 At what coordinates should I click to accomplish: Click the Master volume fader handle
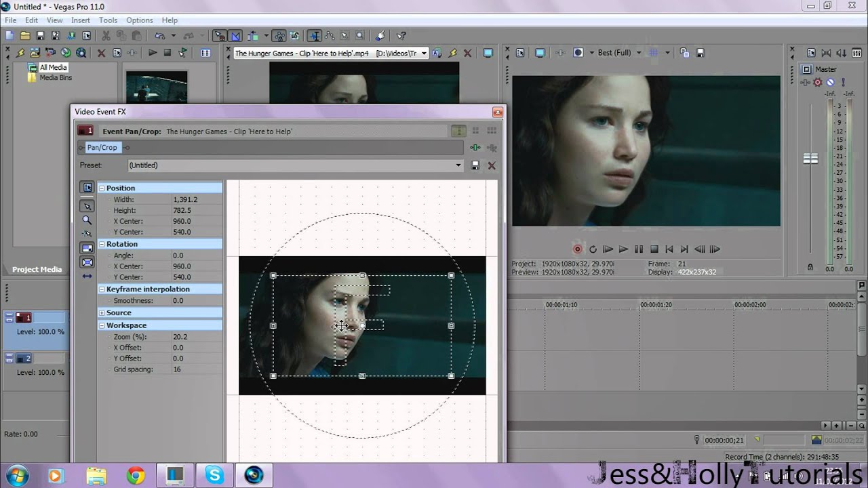pos(810,159)
